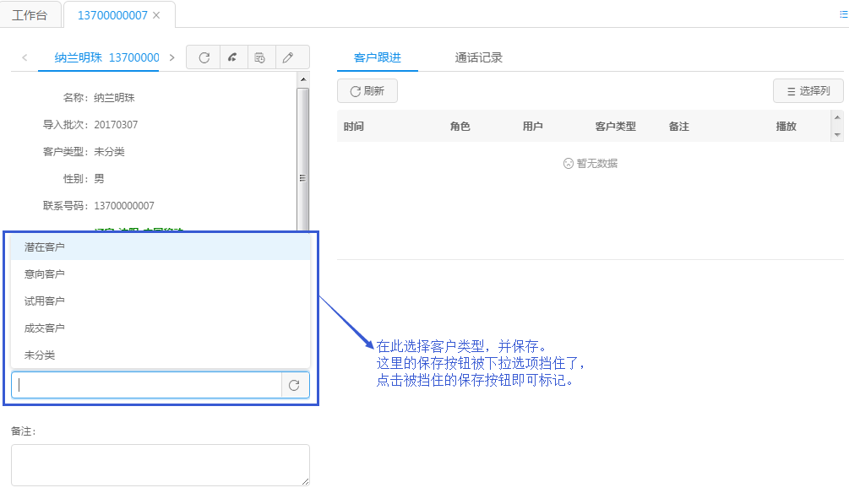Go to next customer with right arrow
This screenshot has height=504, width=849.
coord(172,57)
